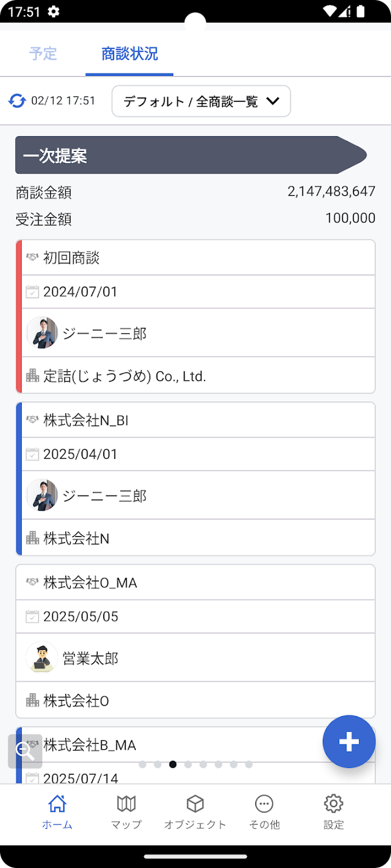Image resolution: width=391 pixels, height=868 pixels.
Task: Tap the first page indicator dot
Action: click(142, 764)
